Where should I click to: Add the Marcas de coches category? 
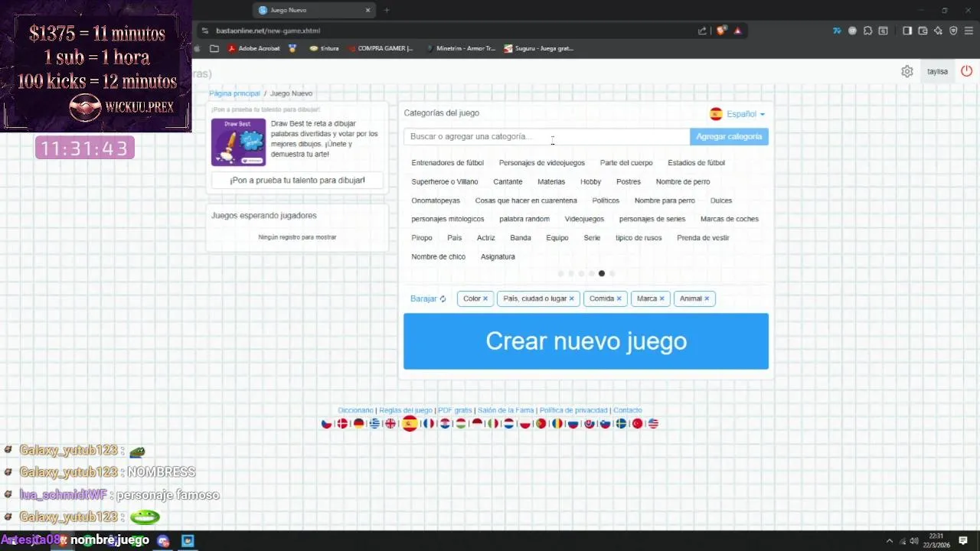730,219
